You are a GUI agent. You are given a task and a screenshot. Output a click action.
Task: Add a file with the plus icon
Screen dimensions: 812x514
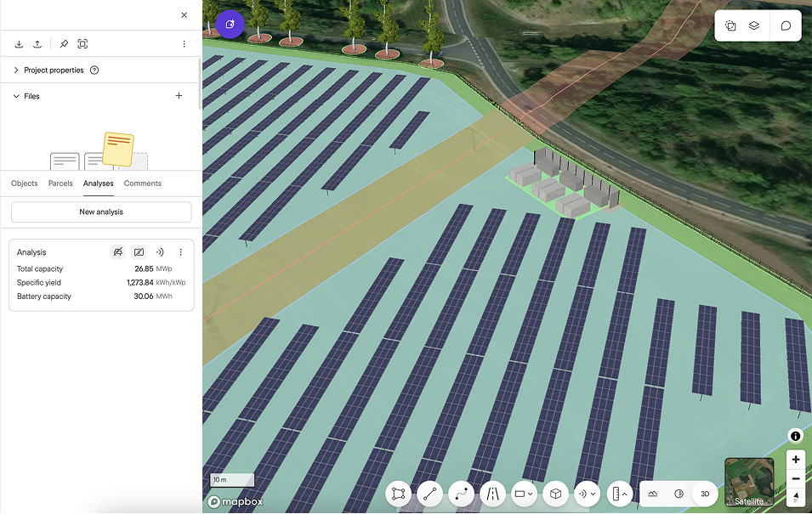pyautogui.click(x=179, y=96)
